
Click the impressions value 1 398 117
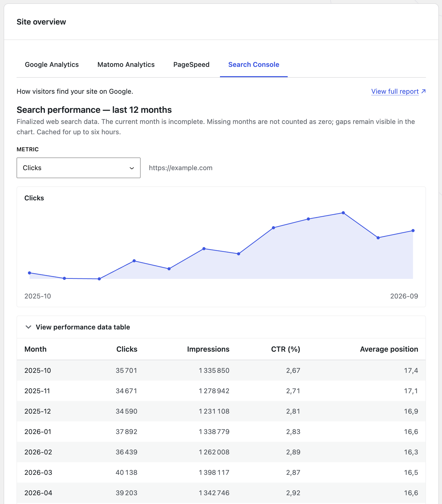[x=214, y=472]
